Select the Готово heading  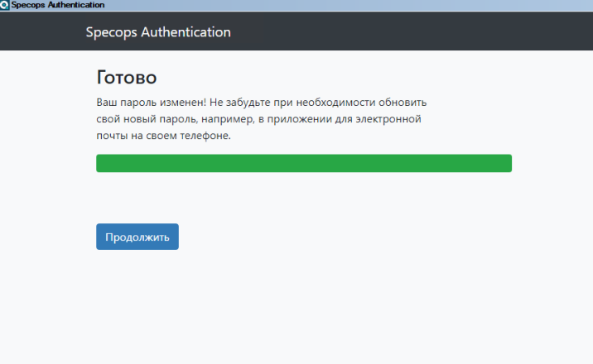point(127,78)
